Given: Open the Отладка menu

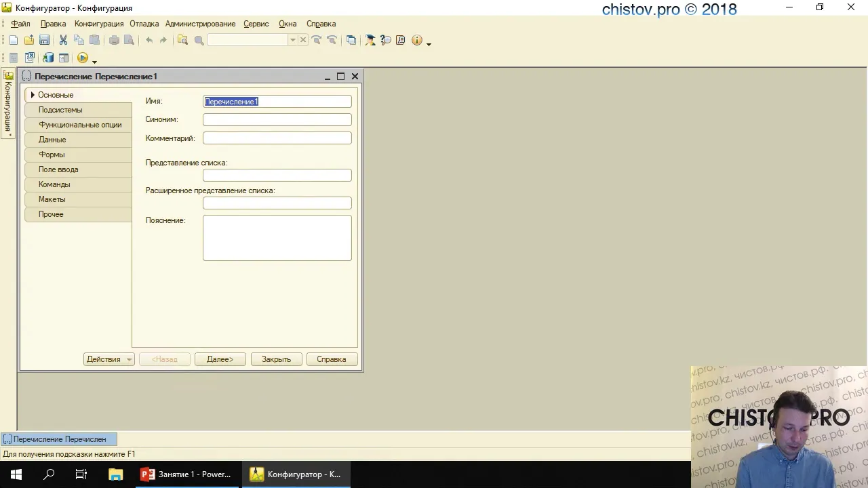Looking at the screenshot, I should [x=144, y=24].
